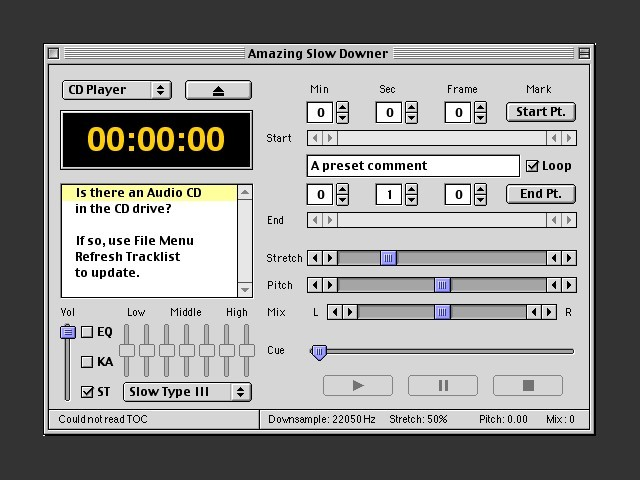The width and height of the screenshot is (640, 480).
Task: Uncheck the ST checkbox
Action: pos(87,392)
